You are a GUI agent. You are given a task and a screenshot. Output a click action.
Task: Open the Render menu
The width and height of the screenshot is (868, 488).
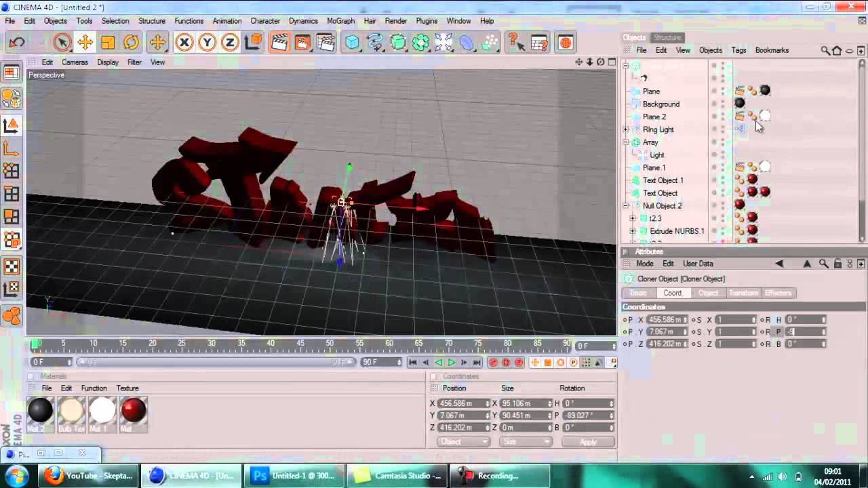pos(396,21)
